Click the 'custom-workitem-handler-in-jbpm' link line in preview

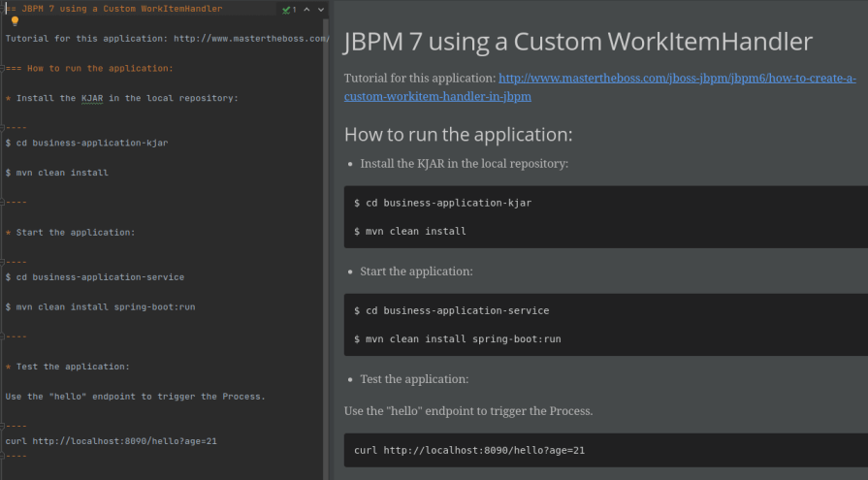437,96
